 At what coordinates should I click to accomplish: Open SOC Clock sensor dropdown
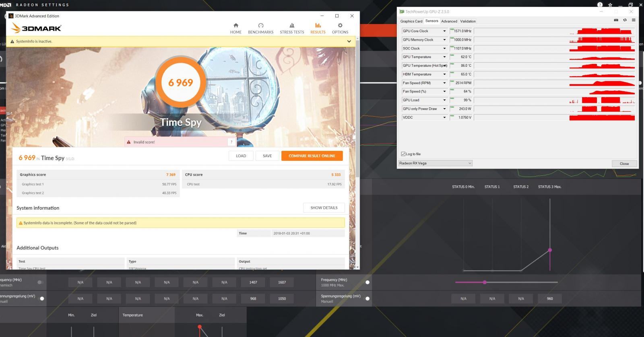tap(444, 48)
